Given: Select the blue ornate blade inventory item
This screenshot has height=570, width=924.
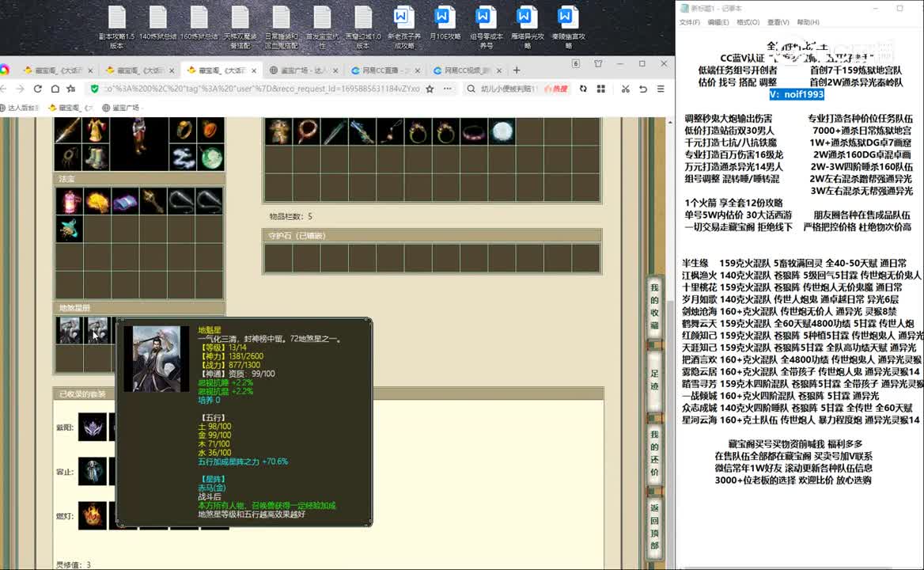Looking at the screenshot, I should [x=362, y=131].
